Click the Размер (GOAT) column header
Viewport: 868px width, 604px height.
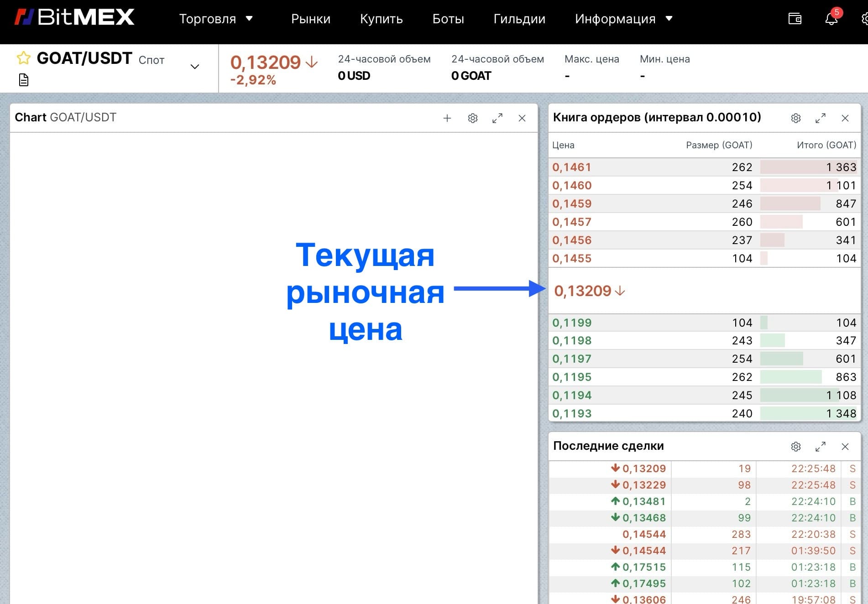719,145
